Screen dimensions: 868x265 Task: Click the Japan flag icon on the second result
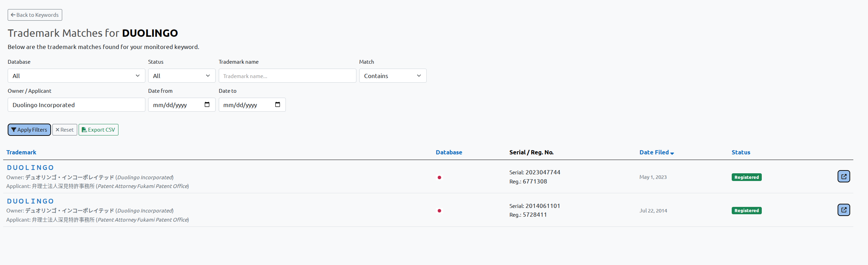(439, 211)
